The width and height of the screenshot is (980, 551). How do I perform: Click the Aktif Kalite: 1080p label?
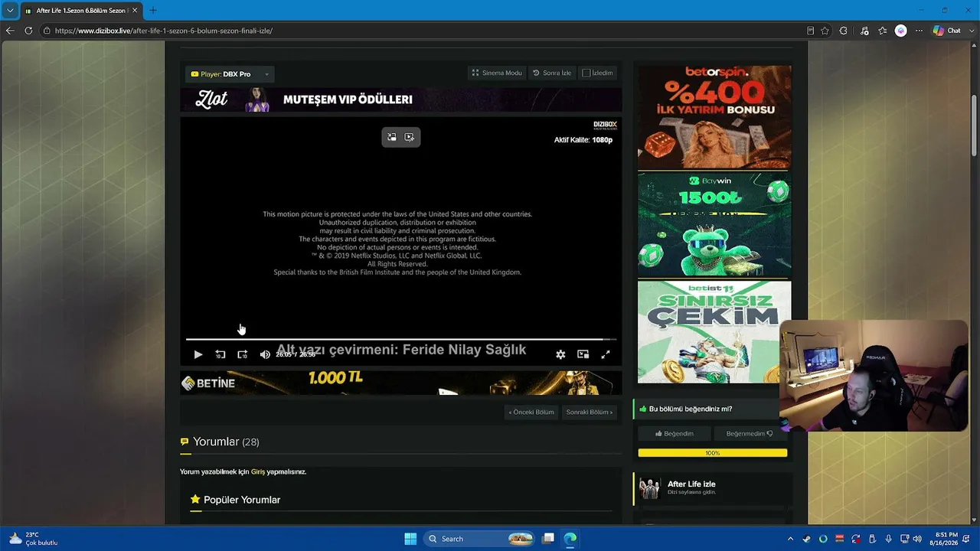[583, 140]
